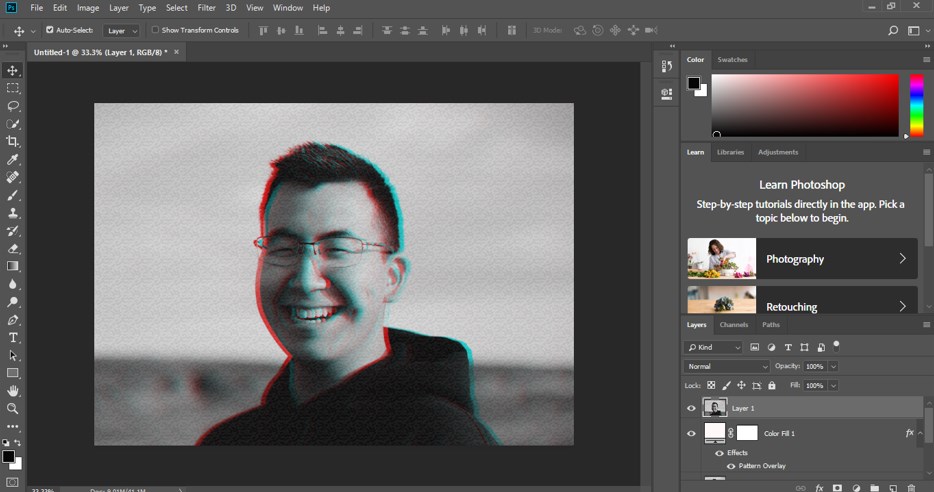Open the History panel icon
934x492 pixels.
tap(667, 66)
